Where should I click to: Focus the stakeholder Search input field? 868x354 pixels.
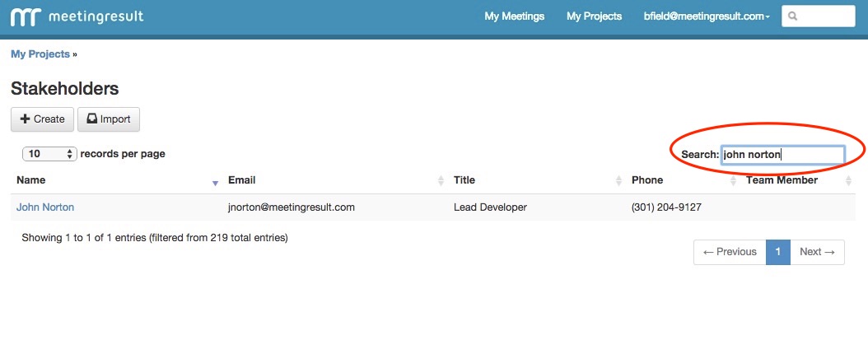782,154
